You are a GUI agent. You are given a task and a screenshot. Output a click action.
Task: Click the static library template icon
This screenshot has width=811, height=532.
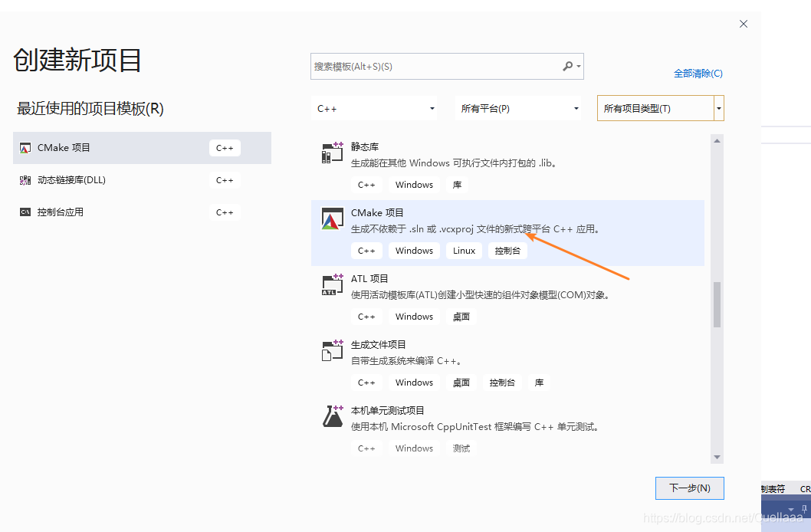(332, 153)
